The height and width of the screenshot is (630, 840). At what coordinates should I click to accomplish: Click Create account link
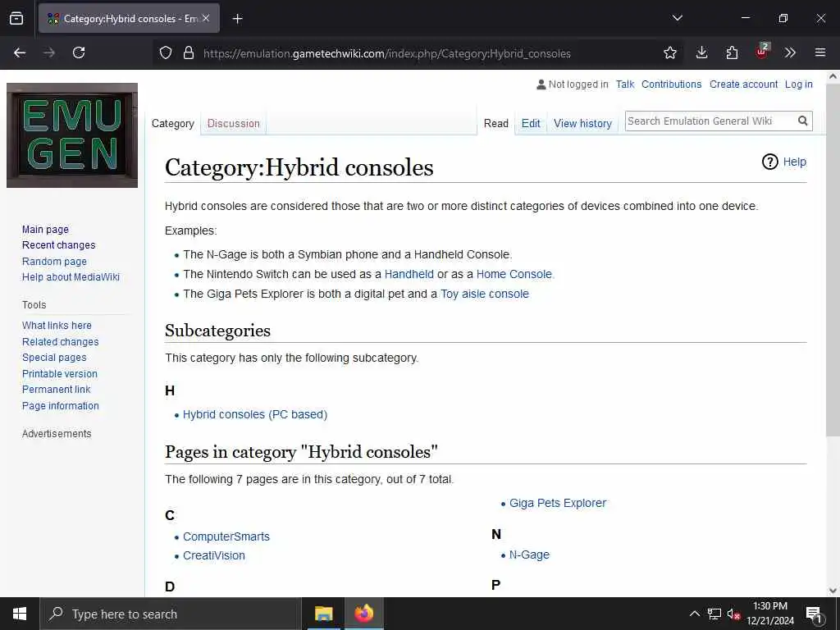pos(743,84)
